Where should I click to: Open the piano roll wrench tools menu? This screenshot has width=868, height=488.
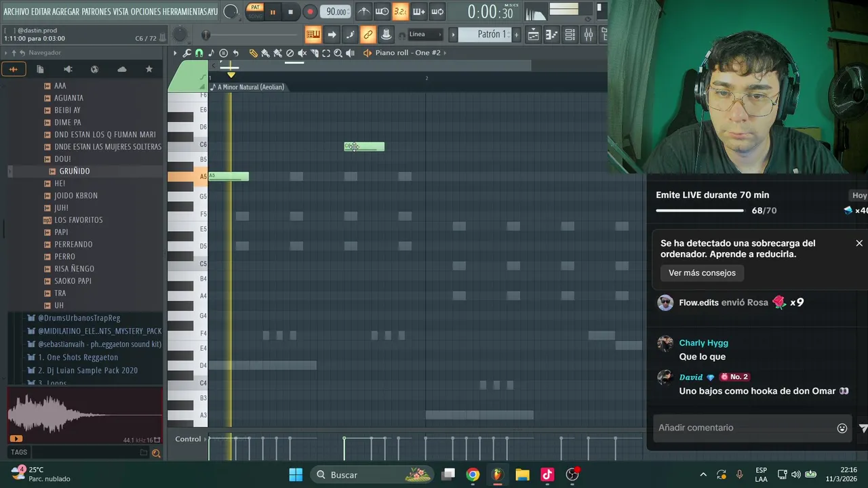pos(187,53)
